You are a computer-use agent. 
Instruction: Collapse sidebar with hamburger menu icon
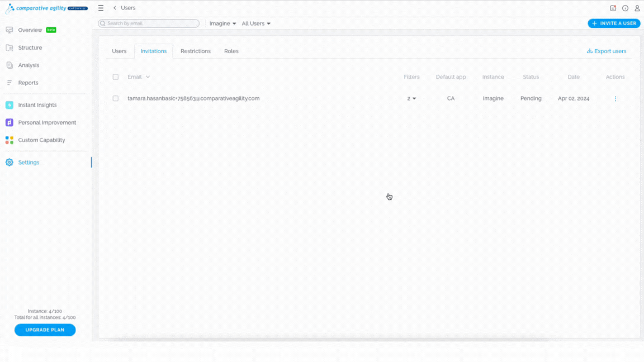click(x=101, y=8)
